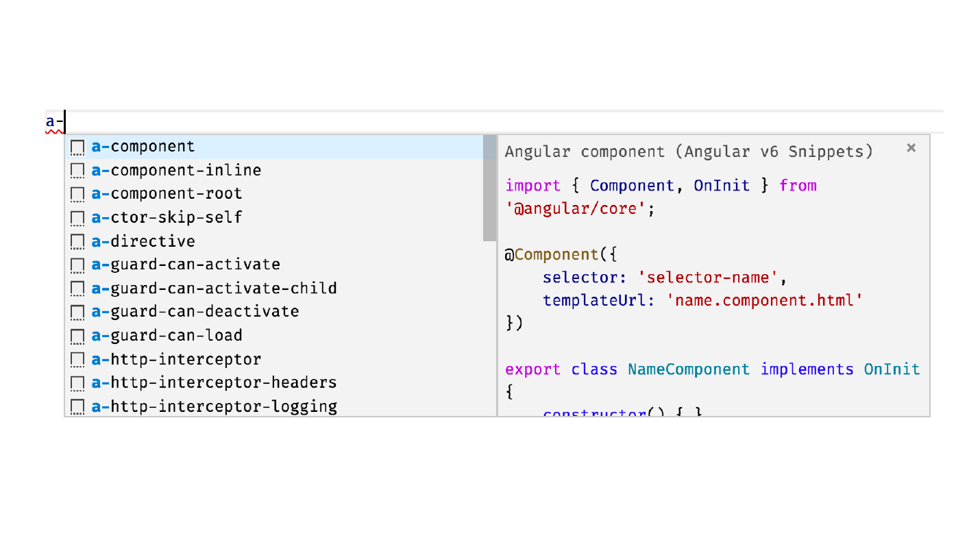Viewport: 980px width, 551px height.
Task: Select the a-directive snippet
Action: [x=274, y=241]
